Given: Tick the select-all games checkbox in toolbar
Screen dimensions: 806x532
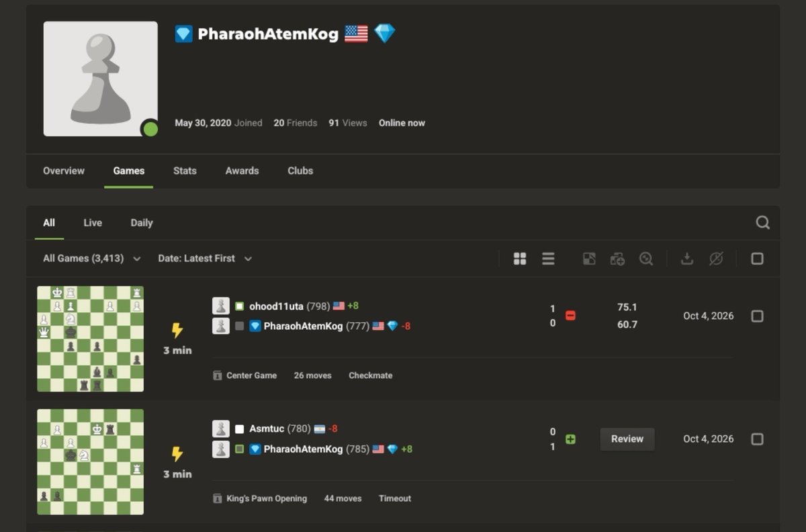Looking at the screenshot, I should pos(757,259).
